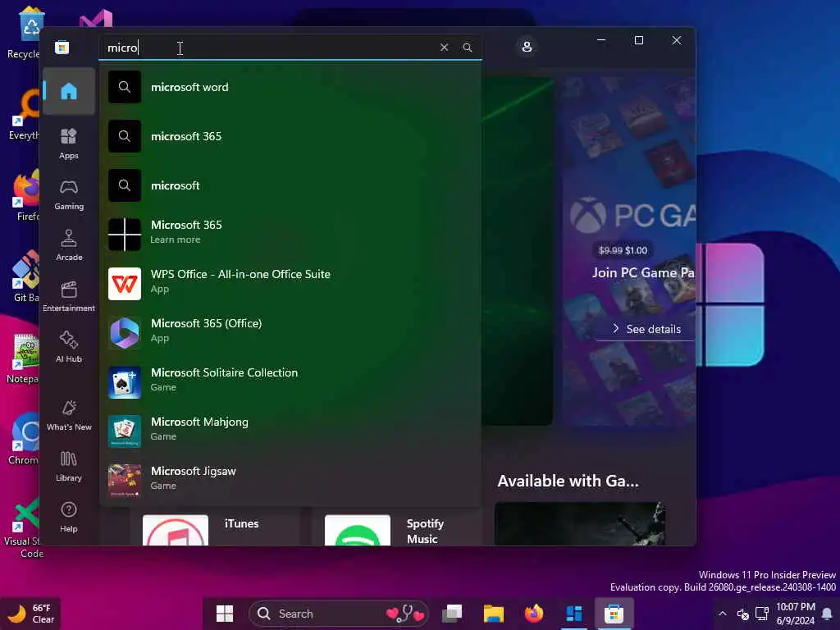
Task: Open Microsoft 365 Learn more result
Action: click(290, 234)
